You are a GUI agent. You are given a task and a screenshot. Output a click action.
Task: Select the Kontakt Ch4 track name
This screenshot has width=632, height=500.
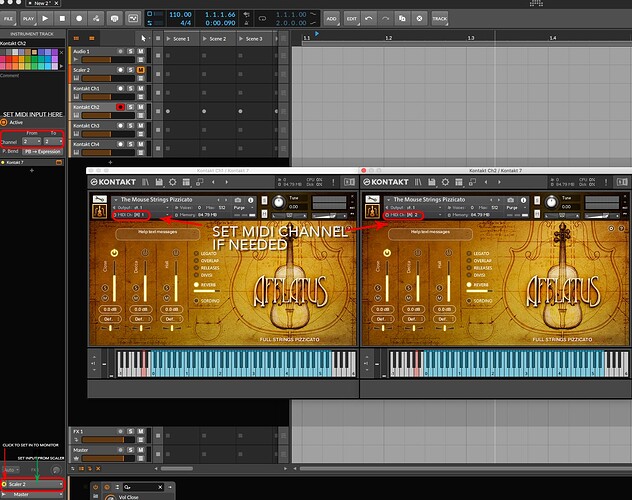[86, 144]
